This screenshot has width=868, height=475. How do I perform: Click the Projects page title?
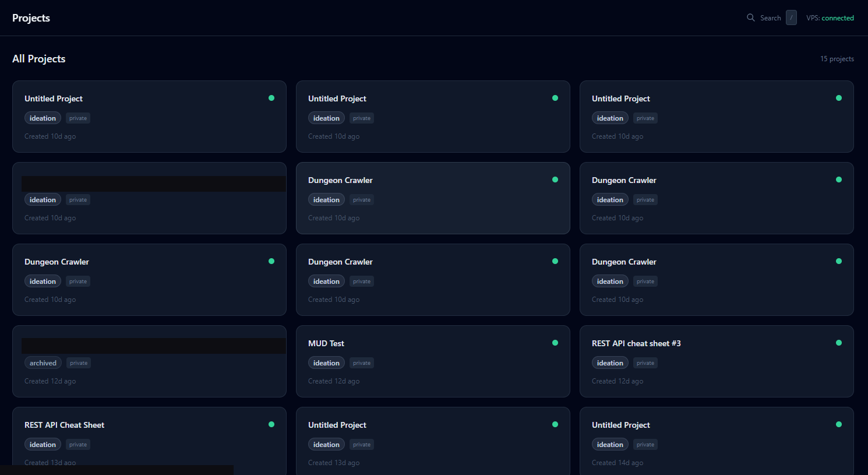click(31, 18)
